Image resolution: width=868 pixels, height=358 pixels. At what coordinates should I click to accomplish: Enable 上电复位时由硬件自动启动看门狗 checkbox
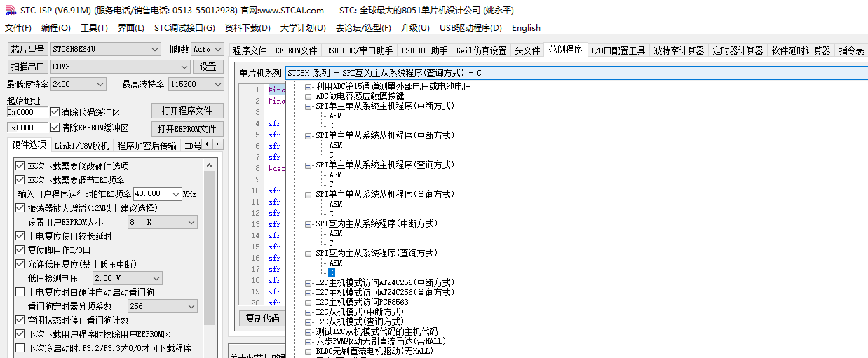20,292
